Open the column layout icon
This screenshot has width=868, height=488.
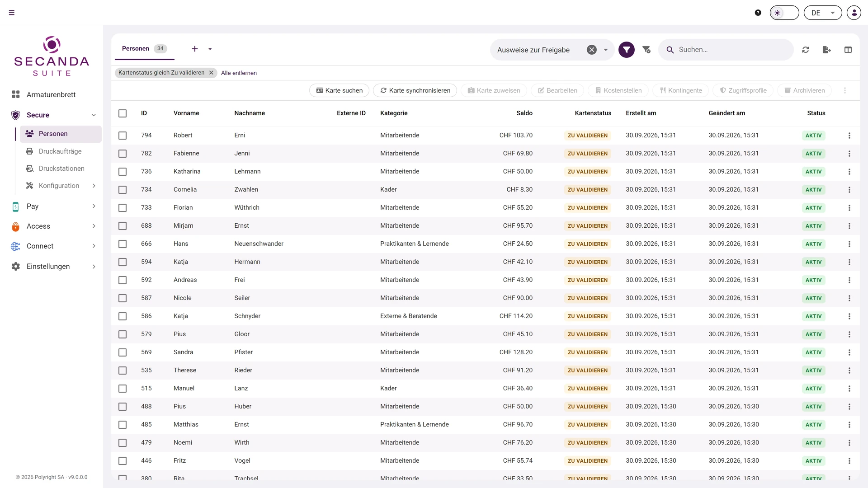[x=848, y=50]
